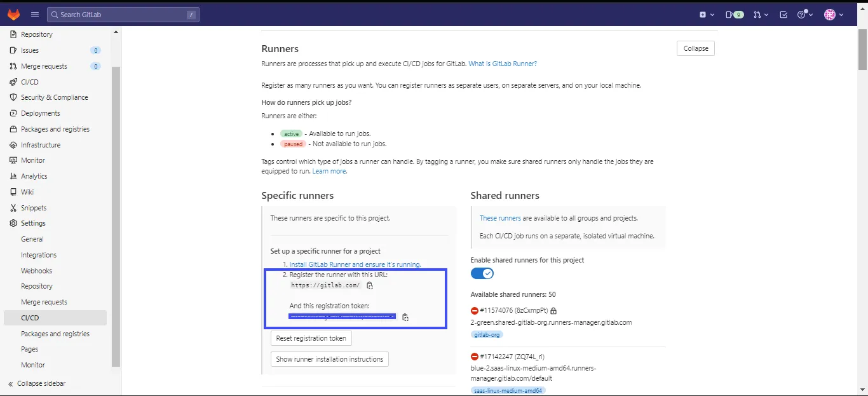Click Show runner installation instructions
The image size is (868, 396).
pos(330,359)
